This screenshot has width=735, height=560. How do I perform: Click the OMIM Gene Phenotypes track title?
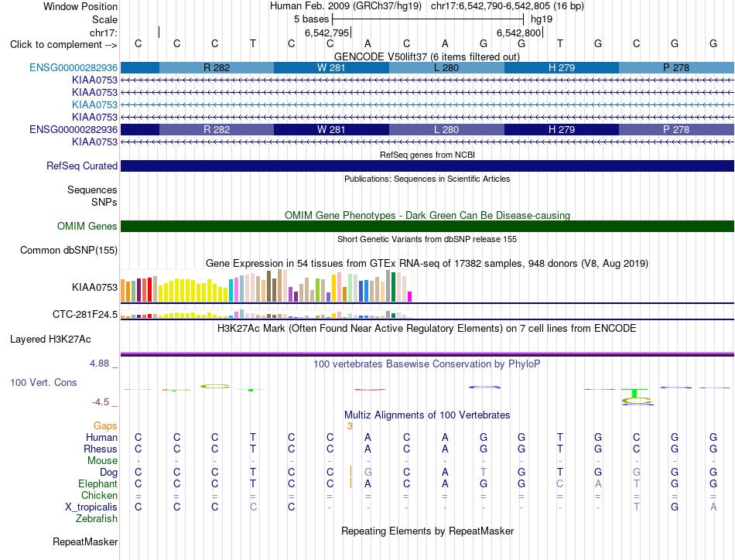click(427, 215)
